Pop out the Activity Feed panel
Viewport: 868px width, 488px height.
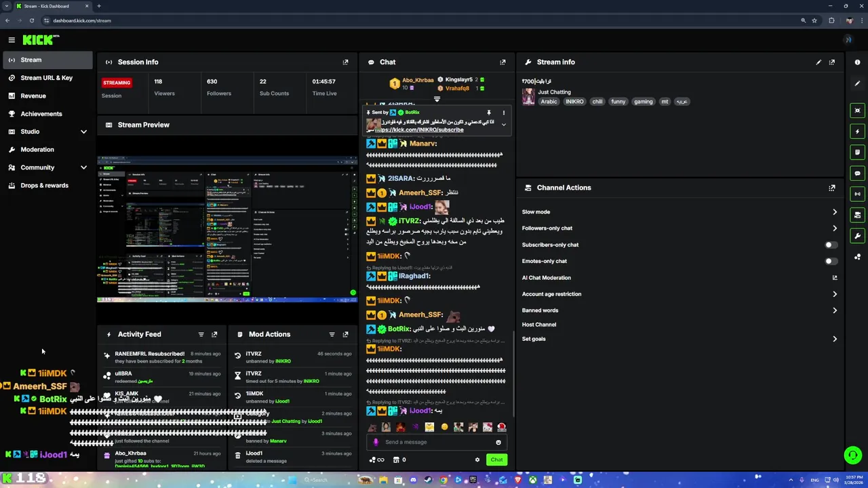pos(214,334)
